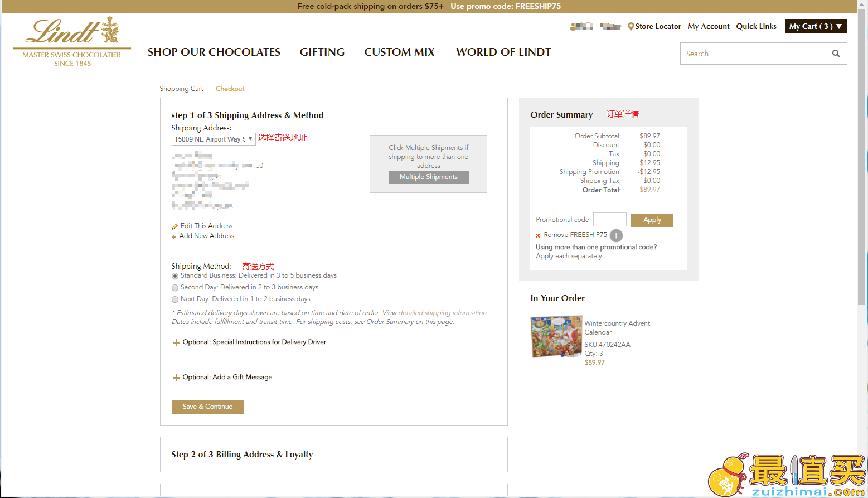This screenshot has width=868, height=498.
Task: Click the Promotional code input box
Action: pyautogui.click(x=610, y=220)
